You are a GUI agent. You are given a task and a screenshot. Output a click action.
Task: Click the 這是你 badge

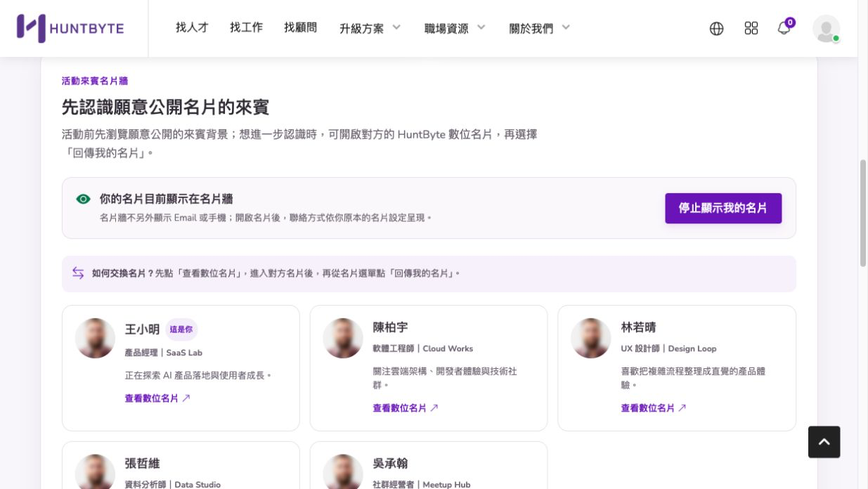pyautogui.click(x=181, y=330)
